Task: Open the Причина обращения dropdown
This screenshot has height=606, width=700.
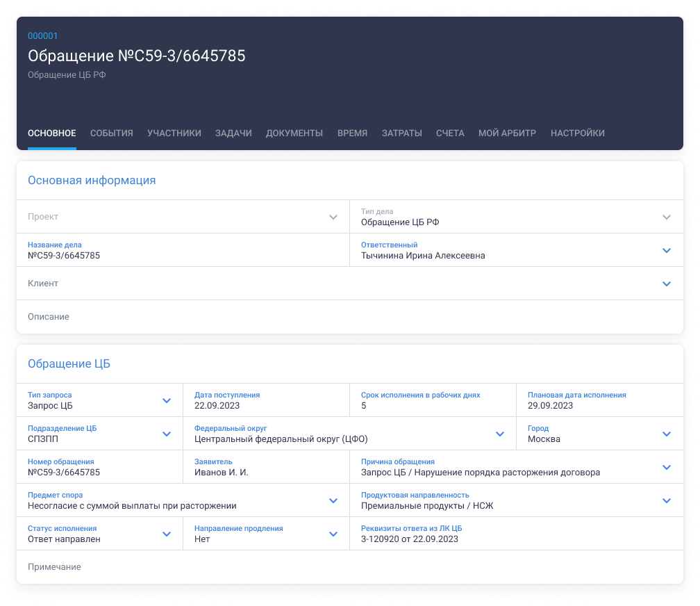Action: tap(667, 467)
